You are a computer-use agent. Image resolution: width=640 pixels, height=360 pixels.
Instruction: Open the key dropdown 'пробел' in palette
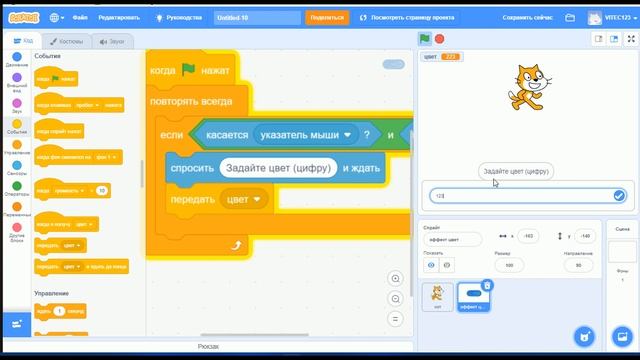click(x=87, y=105)
